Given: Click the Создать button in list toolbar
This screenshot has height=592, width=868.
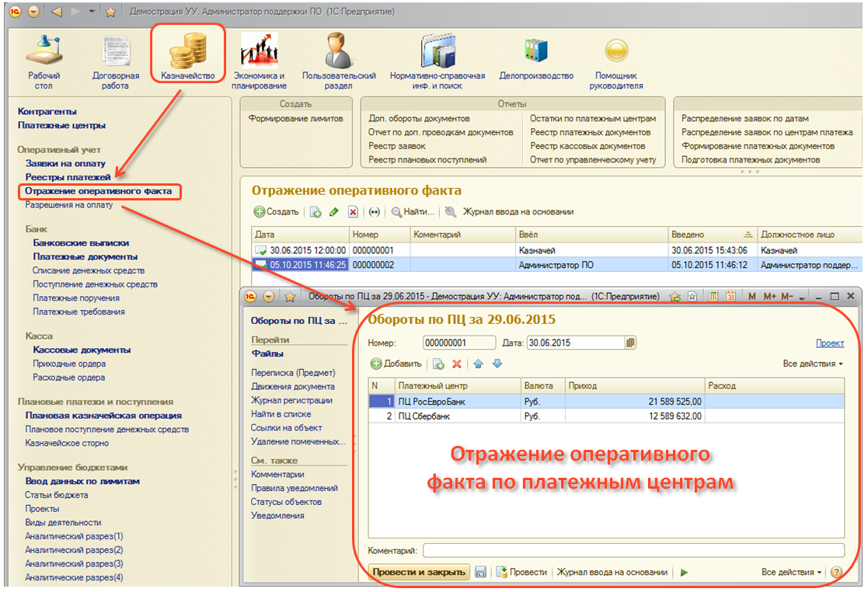Looking at the screenshot, I should tap(277, 212).
